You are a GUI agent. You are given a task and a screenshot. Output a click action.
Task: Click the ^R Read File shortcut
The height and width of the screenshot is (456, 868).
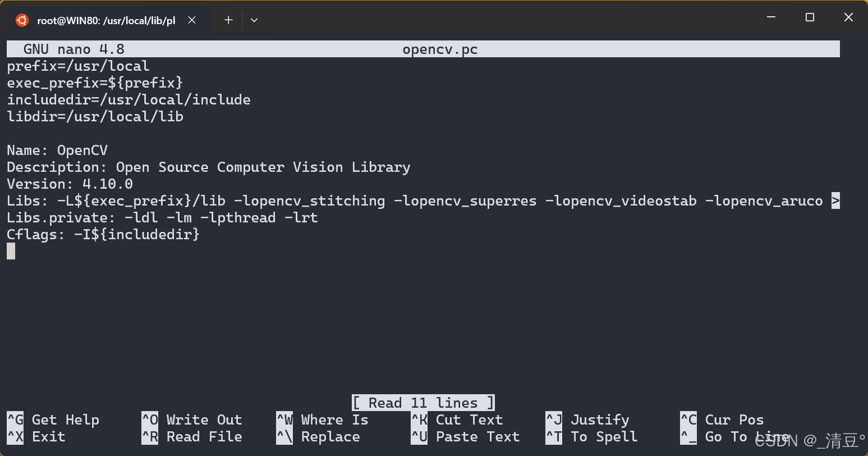192,436
